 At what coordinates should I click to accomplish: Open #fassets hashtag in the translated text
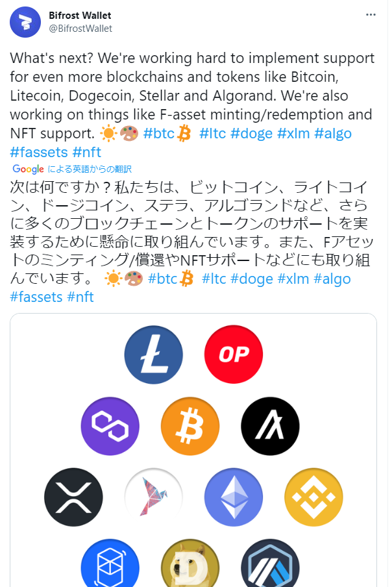tap(36, 297)
